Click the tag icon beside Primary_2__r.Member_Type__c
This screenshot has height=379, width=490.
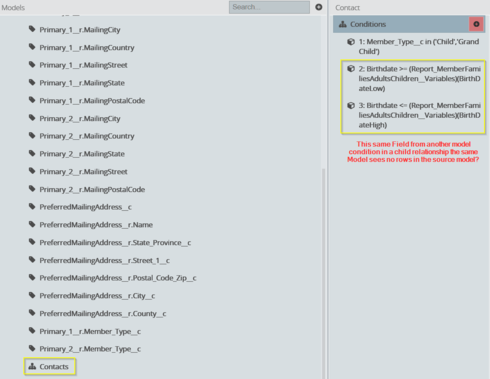tap(32, 348)
